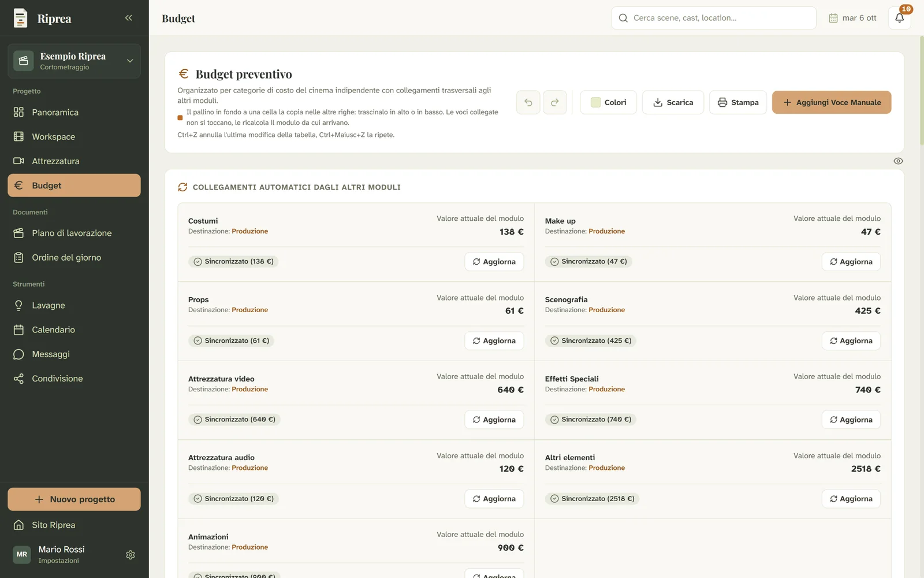This screenshot has height=578, width=924.
Task: Refresh Props with Aggiorna
Action: point(494,341)
